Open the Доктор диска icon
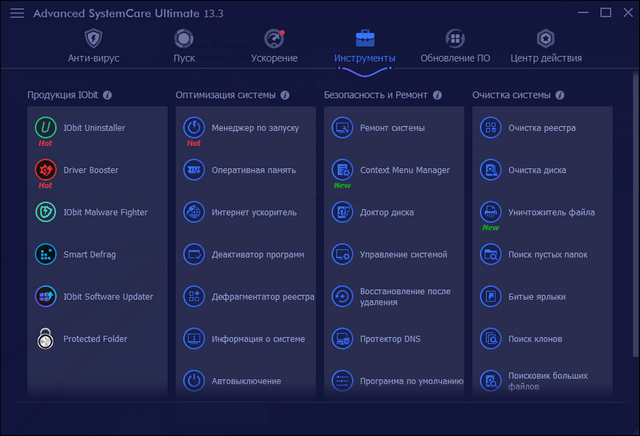The height and width of the screenshot is (436, 640). pos(341,212)
